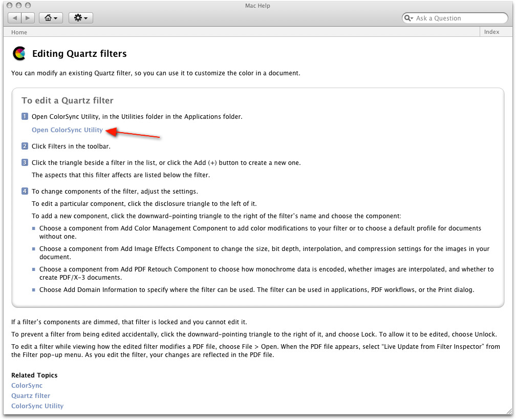Click the Editing Quartz filters heading
The height and width of the screenshot is (420, 516).
[x=79, y=54]
